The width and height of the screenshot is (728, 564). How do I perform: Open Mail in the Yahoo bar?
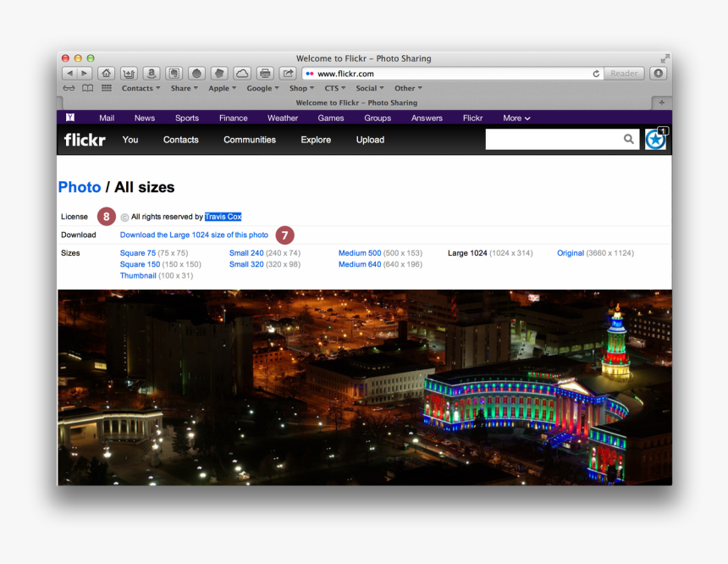coord(107,118)
